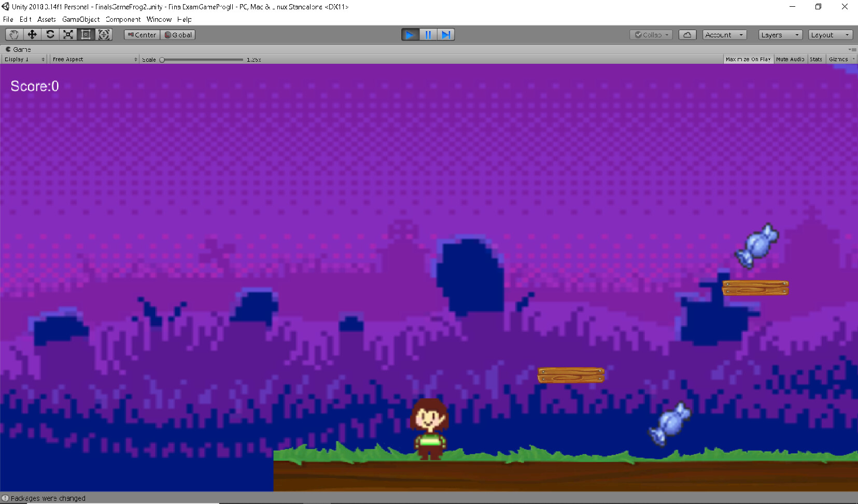Screen dimensions: 858x504
Task: Toggle Maximize On Play
Action: [x=748, y=59]
